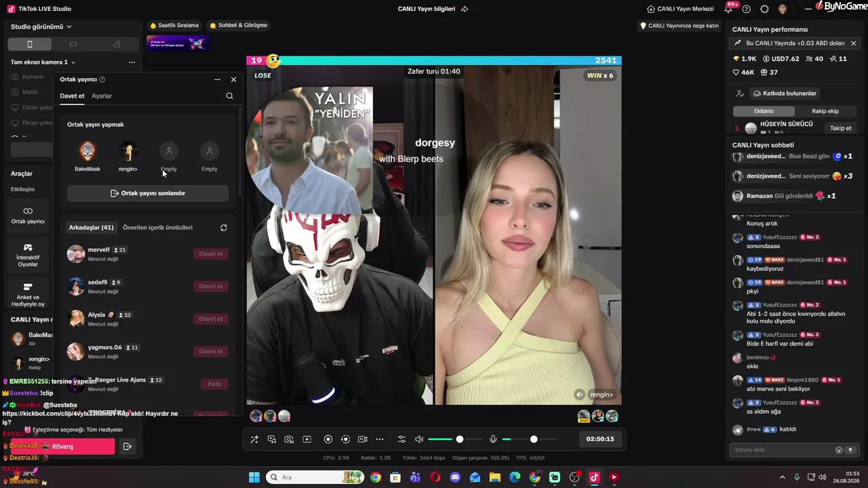Viewport: 868px width, 488px height.
Task: Open Saatlik Sıralama chip
Action: point(174,26)
